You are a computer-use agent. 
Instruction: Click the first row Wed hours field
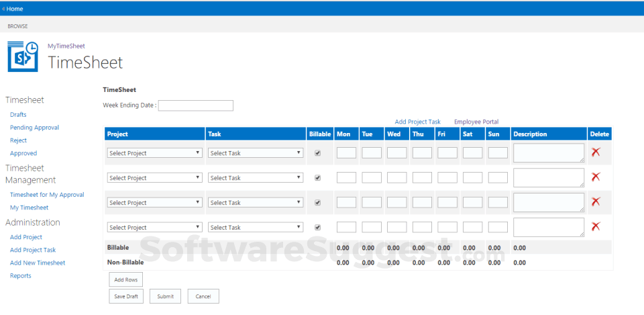396,153
